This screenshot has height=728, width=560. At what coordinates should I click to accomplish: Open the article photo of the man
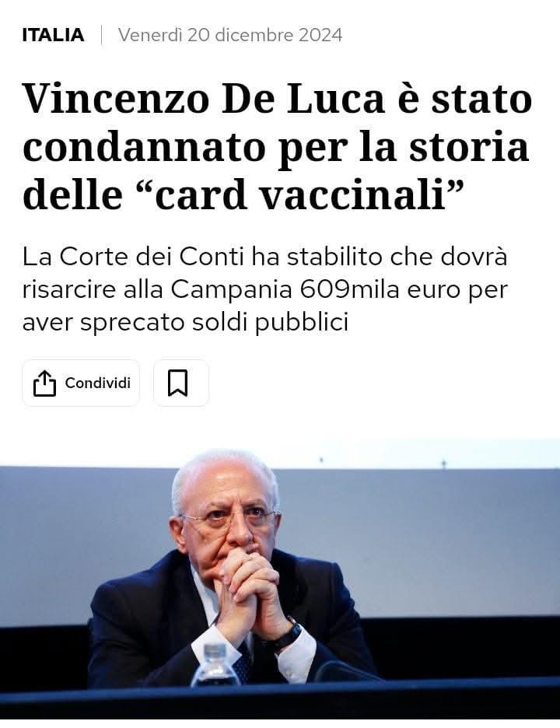(280, 579)
